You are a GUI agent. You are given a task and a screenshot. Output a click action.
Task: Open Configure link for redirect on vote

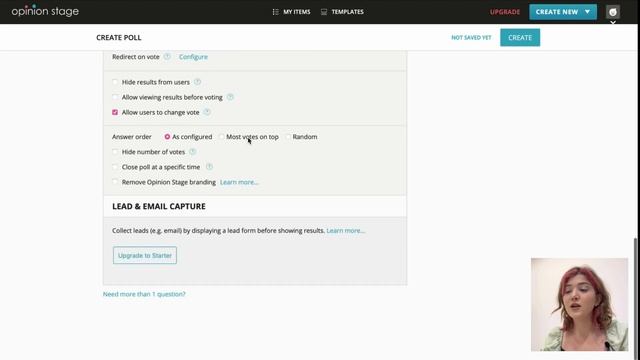point(193,57)
